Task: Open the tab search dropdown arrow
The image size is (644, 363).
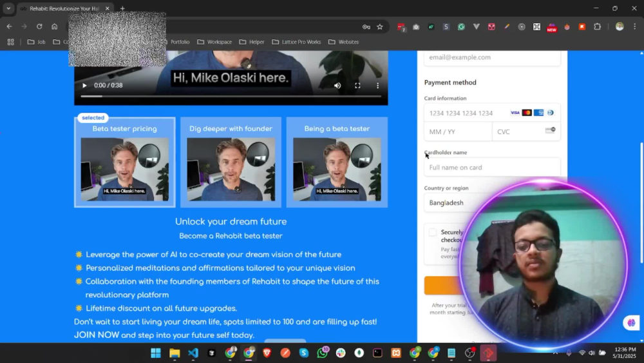Action: tap(8, 8)
